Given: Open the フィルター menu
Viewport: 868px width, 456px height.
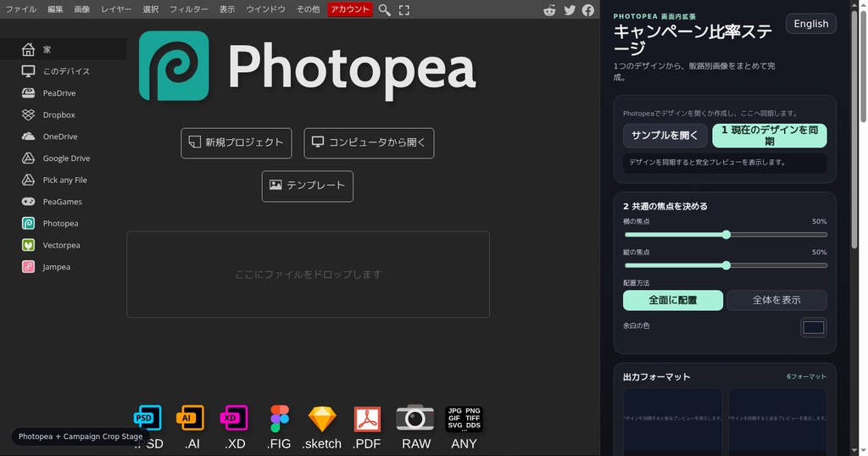Looking at the screenshot, I should click(189, 9).
